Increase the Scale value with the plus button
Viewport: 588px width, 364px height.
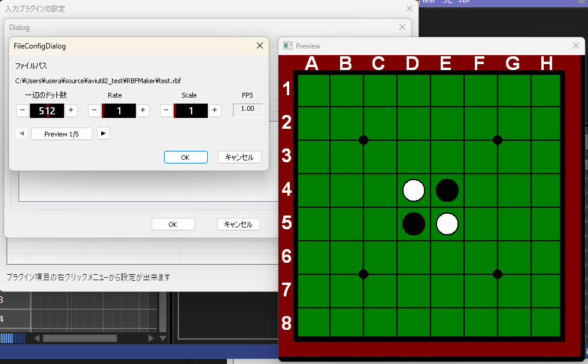(x=214, y=111)
